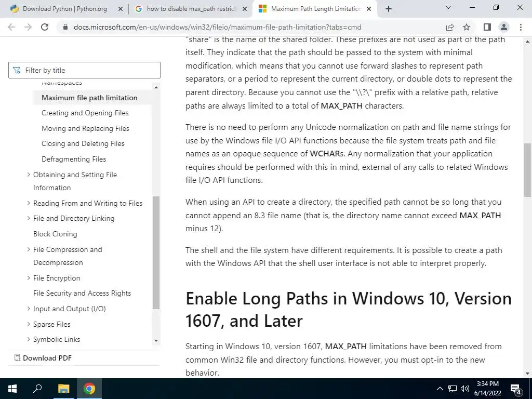This screenshot has height=399, width=532.
Task: Open Moving and Replacing Files article
Action: tap(85, 129)
